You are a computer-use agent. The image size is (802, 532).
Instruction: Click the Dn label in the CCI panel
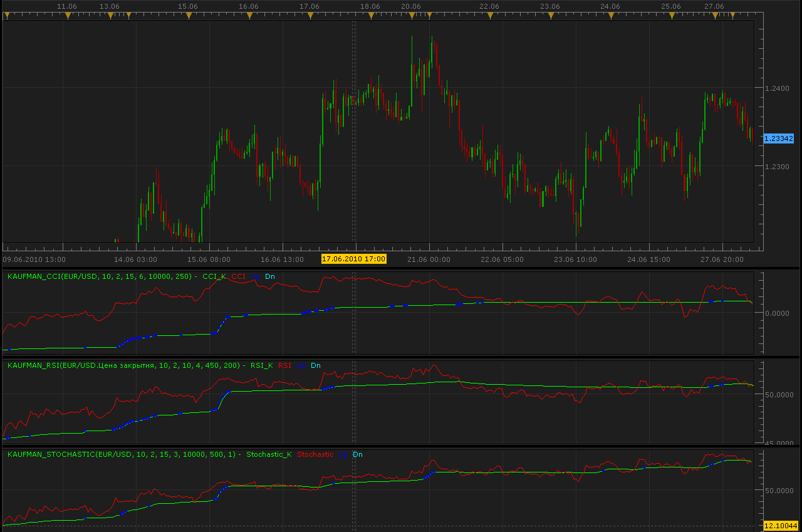tap(269, 276)
